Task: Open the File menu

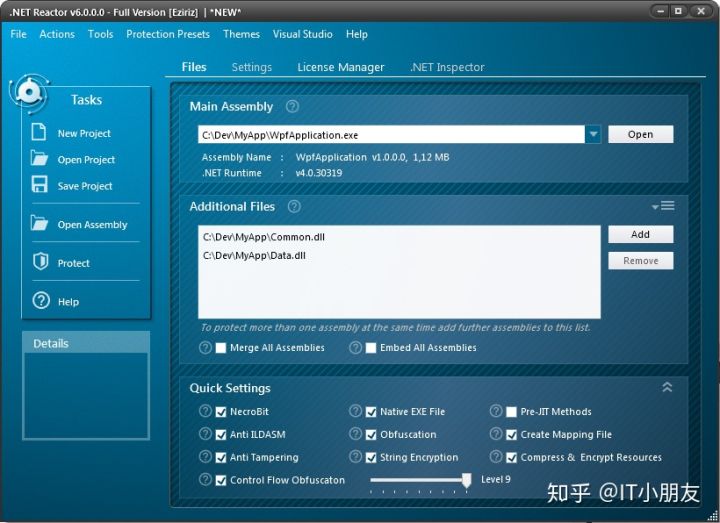Action: (18, 34)
